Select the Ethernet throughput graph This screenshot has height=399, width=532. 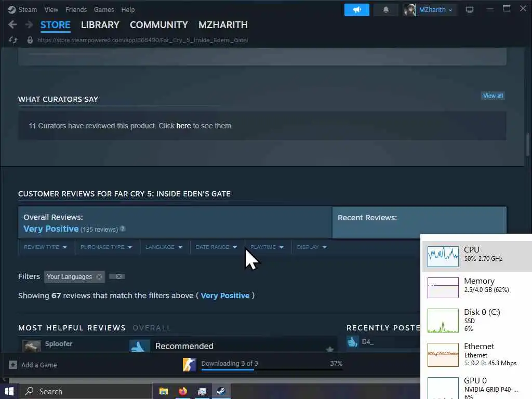click(443, 355)
